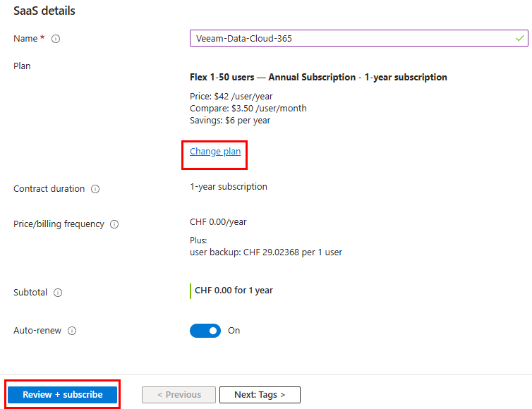Image resolution: width=532 pixels, height=409 pixels.
Task: Click the Auto-renew info icon
Action: point(72,331)
